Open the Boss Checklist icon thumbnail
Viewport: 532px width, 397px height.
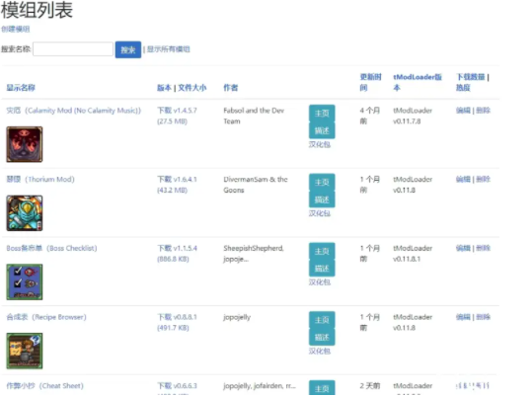tap(25, 282)
